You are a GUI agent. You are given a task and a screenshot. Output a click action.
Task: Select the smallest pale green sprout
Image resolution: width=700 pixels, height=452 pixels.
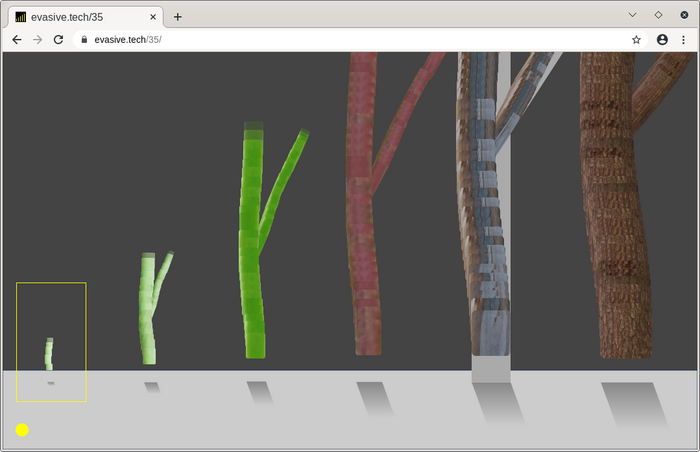pyautogui.click(x=49, y=354)
